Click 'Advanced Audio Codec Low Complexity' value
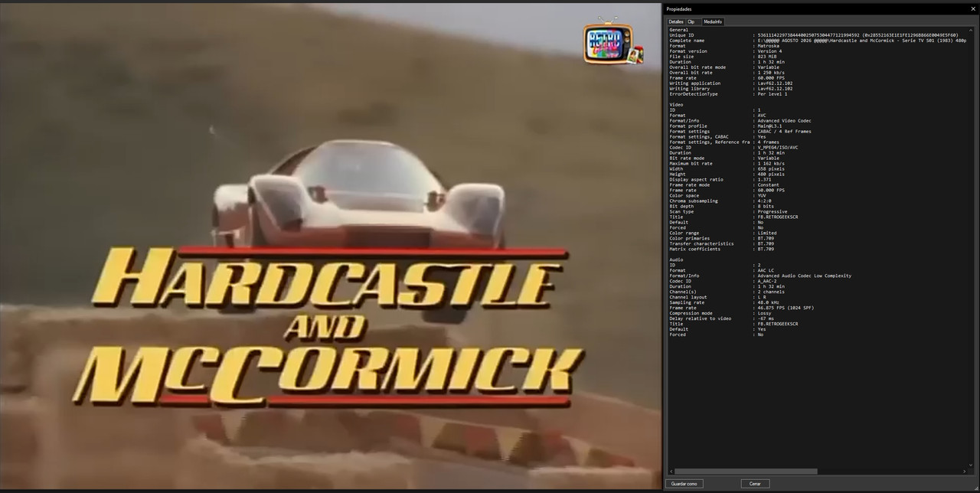The width and height of the screenshot is (980, 493). [804, 276]
